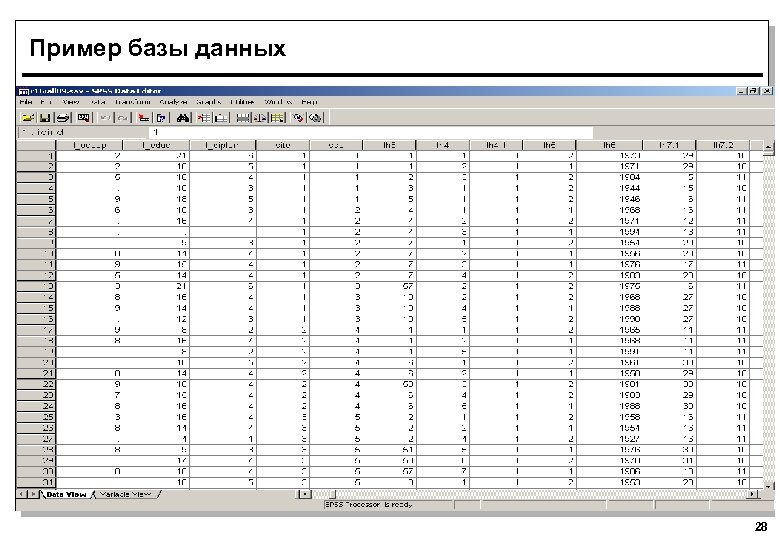Open the Transform menu
This screenshot has height=540, width=780.
[x=132, y=102]
